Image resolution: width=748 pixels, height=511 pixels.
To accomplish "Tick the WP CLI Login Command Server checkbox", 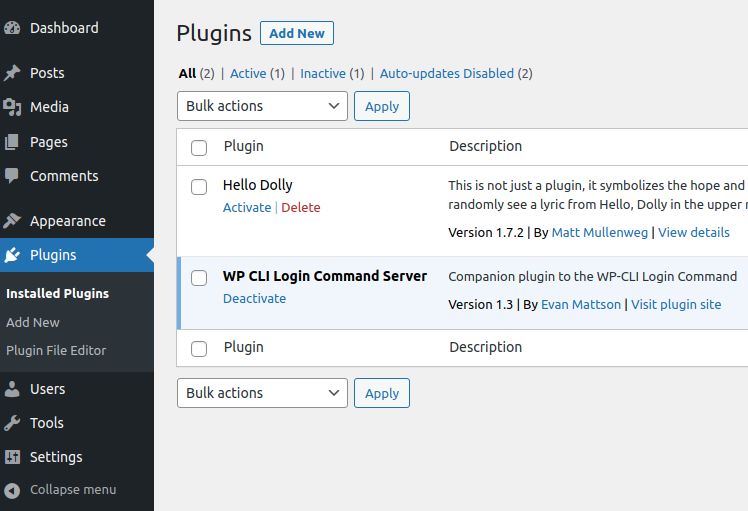I will coord(199,278).
